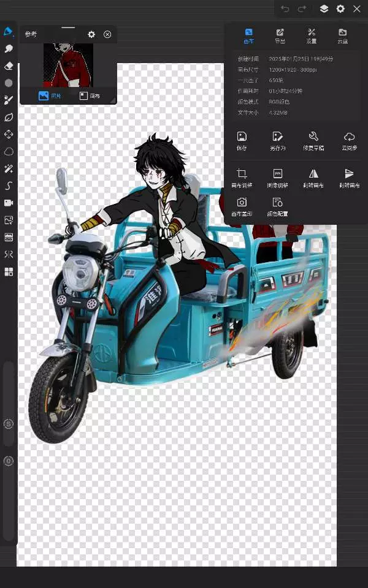Click the reference image thumbnail
This screenshot has width=368, height=588.
pyautogui.click(x=68, y=65)
